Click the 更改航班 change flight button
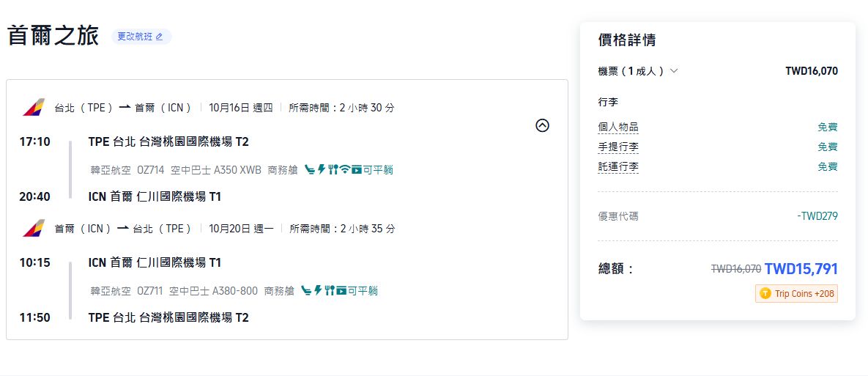Screen dimensions: 868x376 tap(141, 37)
